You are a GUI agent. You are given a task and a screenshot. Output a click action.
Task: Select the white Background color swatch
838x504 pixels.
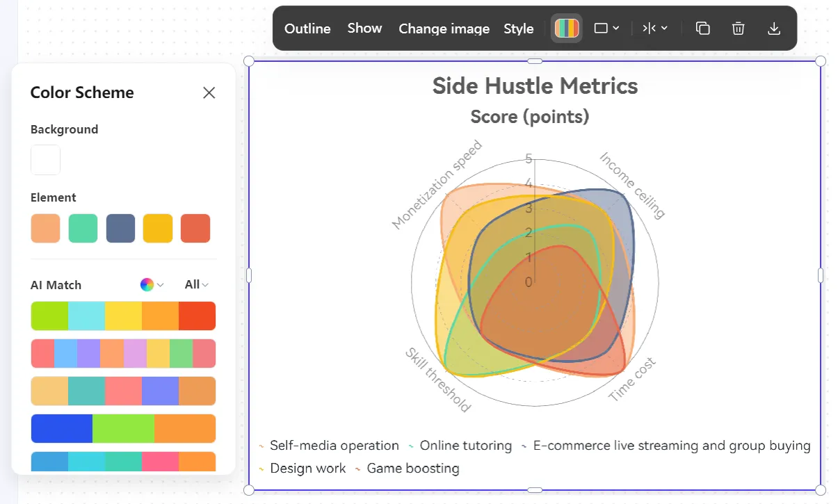[x=45, y=160]
